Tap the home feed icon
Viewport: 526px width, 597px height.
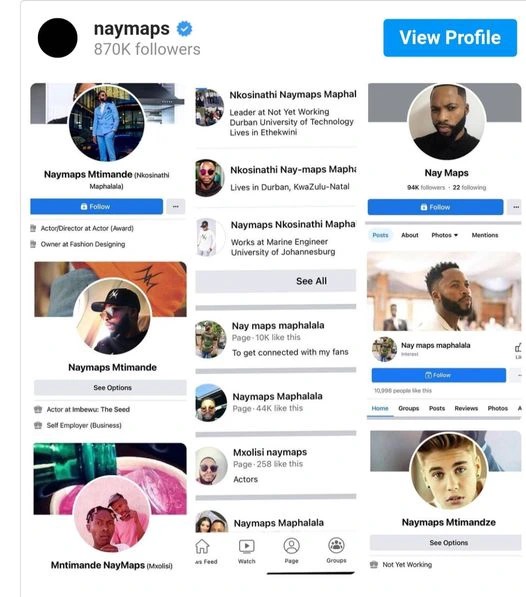(202, 547)
